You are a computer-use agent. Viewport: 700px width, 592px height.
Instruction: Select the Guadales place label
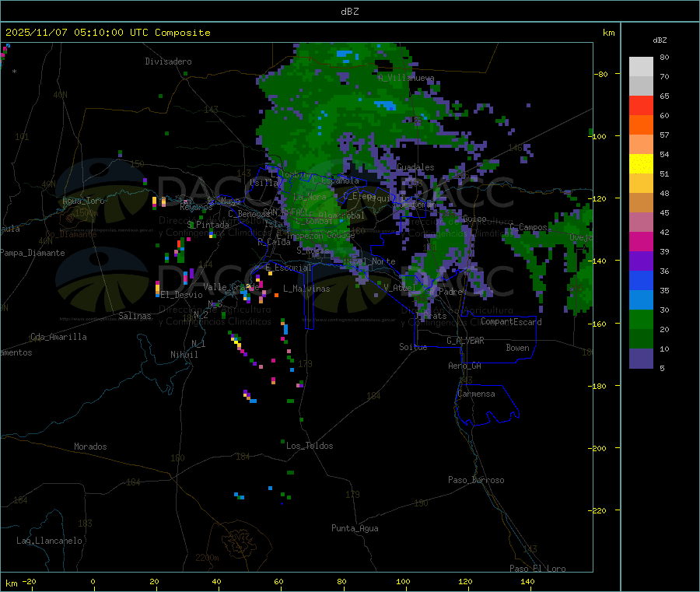(415, 167)
